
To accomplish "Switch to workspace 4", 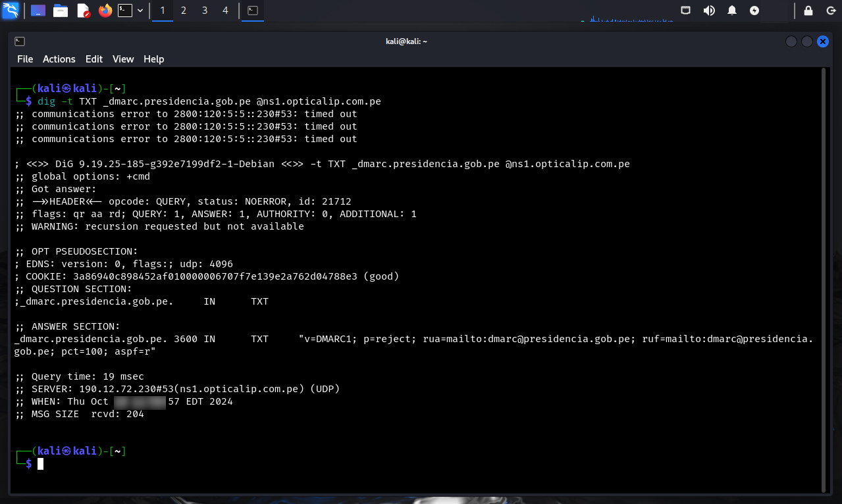I will [225, 11].
